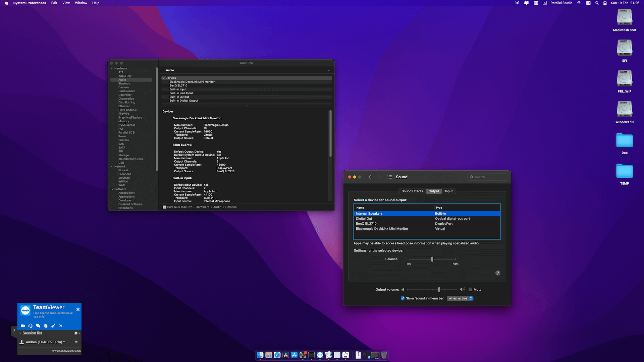Go back in Sound preferences
The width and height of the screenshot is (644, 362).
tap(370, 177)
